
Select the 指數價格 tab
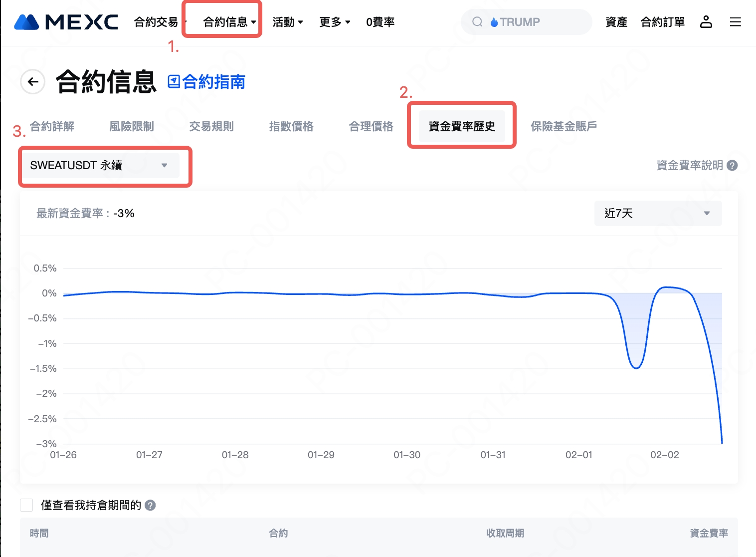coord(291,127)
